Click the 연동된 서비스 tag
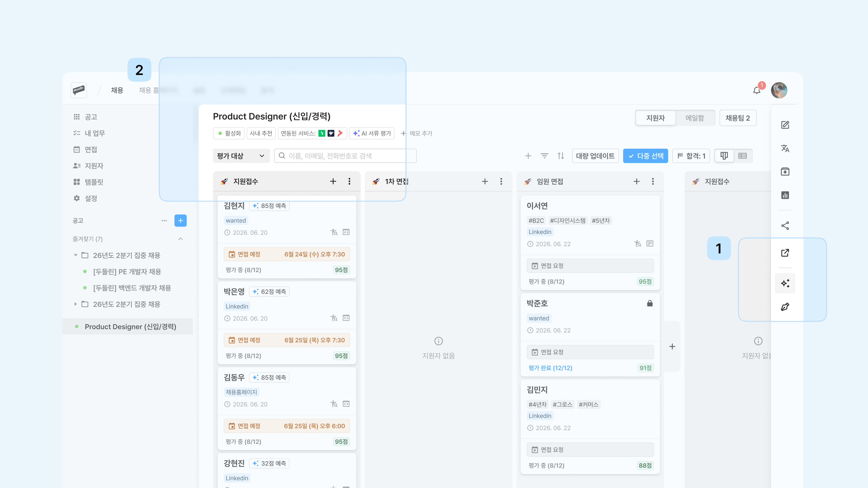Image resolution: width=868 pixels, height=488 pixels. (312, 133)
